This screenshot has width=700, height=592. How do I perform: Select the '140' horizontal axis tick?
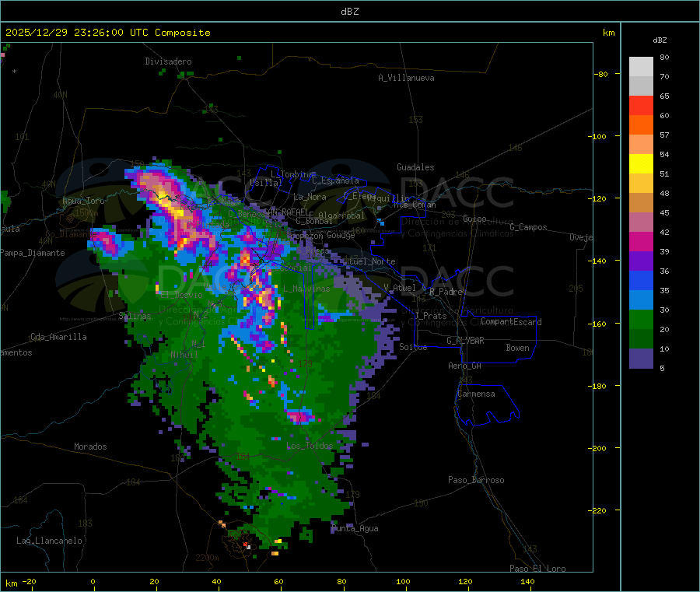(x=527, y=581)
